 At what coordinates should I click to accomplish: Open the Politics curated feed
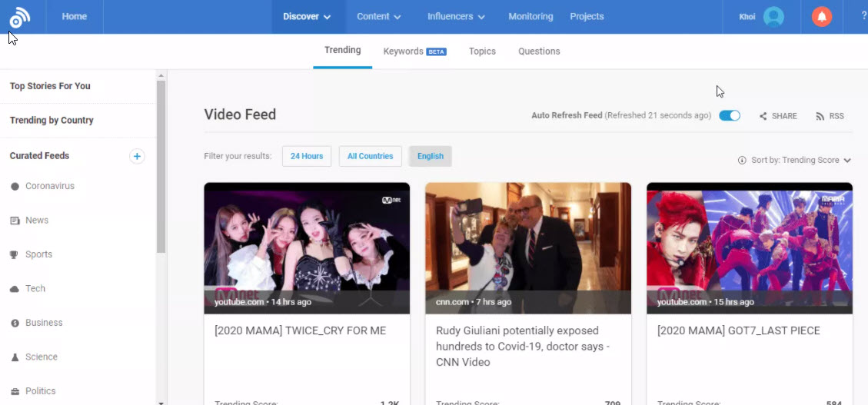(x=41, y=391)
